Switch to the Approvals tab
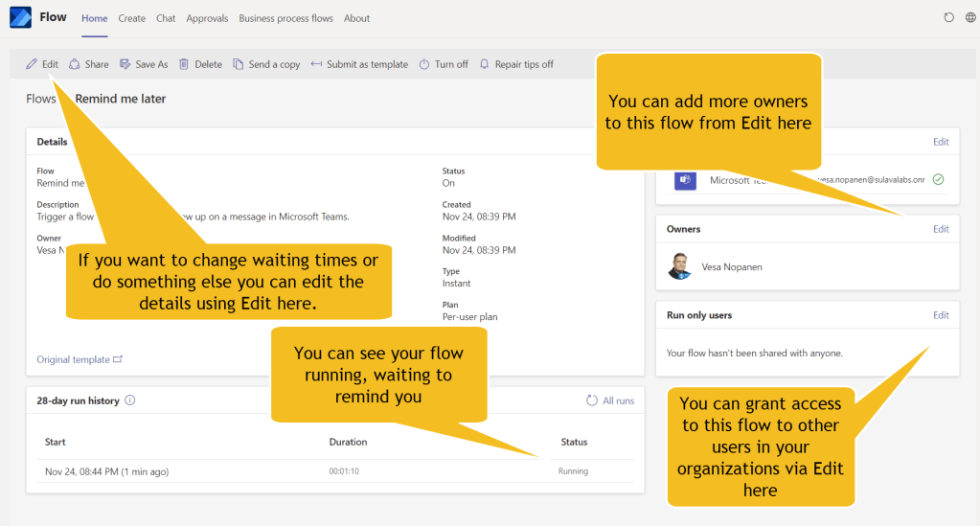This screenshot has height=526, width=980. (x=208, y=18)
